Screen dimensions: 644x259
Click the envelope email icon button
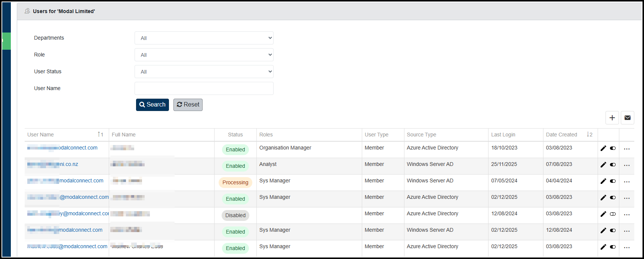(627, 118)
